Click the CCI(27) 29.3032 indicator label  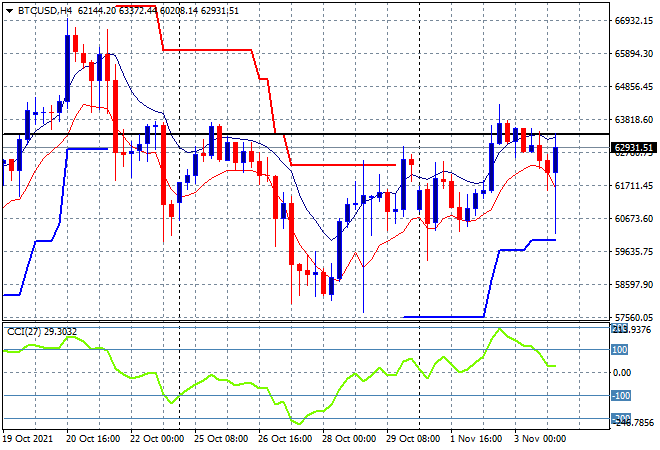click(x=42, y=332)
